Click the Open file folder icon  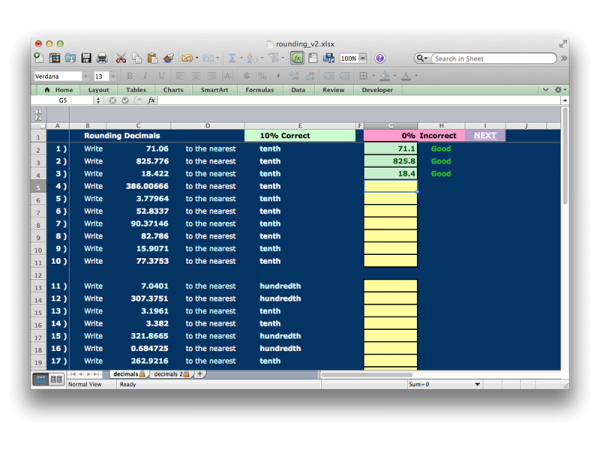click(x=70, y=58)
